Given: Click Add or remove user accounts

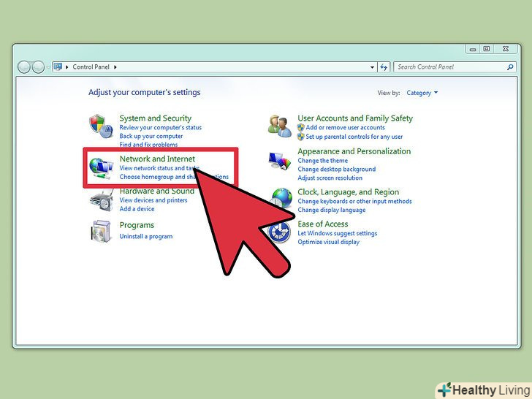Looking at the screenshot, I should coord(346,128).
